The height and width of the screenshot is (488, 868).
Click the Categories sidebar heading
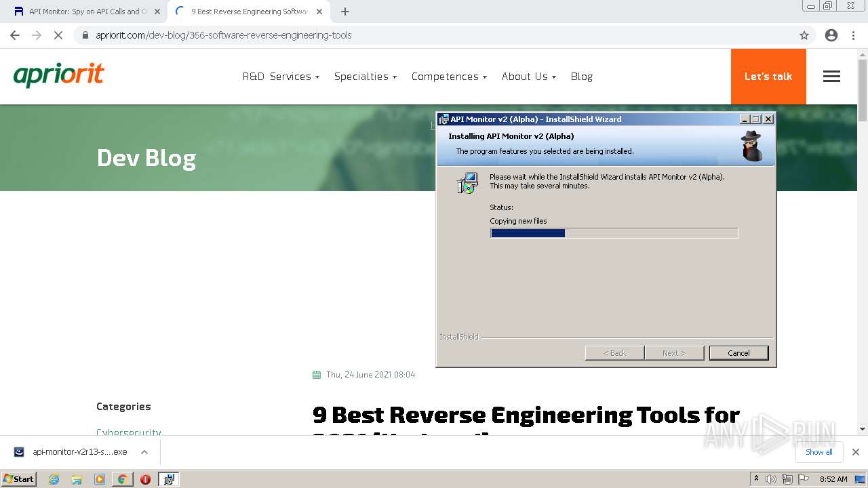point(123,407)
